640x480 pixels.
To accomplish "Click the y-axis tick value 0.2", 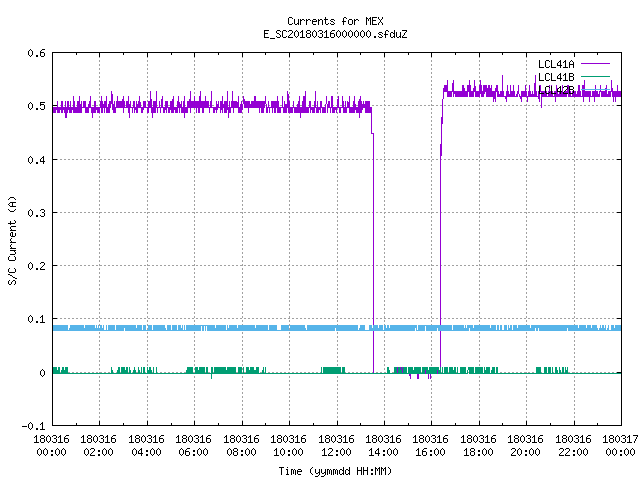I will [36, 266].
